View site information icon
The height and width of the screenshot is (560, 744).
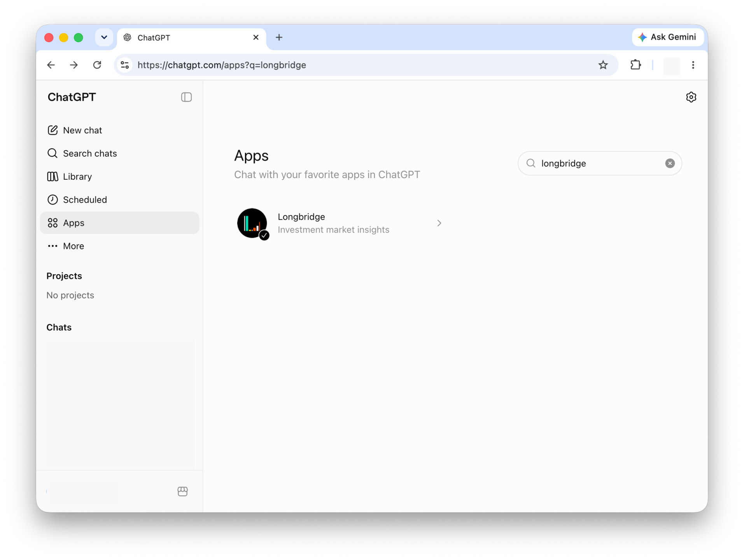(125, 65)
